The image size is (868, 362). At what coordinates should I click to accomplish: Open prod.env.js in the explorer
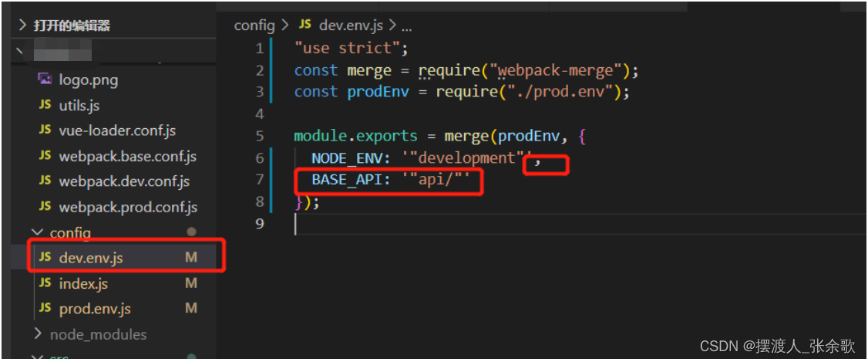(x=95, y=309)
